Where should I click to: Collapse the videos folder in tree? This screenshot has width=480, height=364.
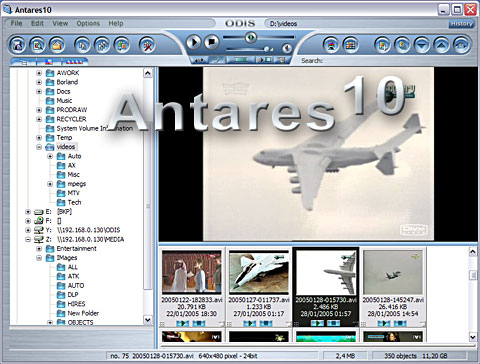39,147
